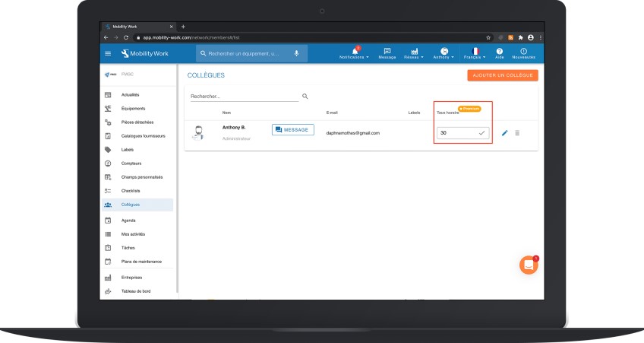Click the colleagues search magnifier icon
Image resolution: width=644 pixels, height=343 pixels.
pos(305,97)
